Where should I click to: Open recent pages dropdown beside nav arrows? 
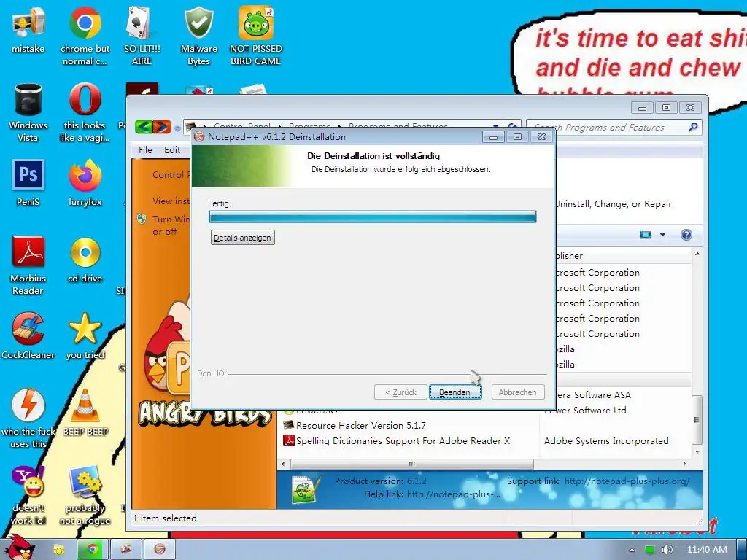click(x=177, y=128)
